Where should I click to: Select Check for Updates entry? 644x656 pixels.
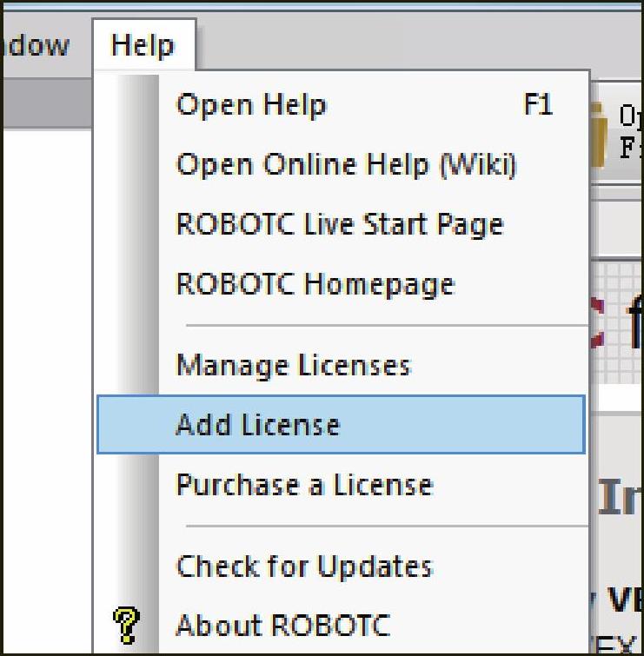[x=341, y=566]
